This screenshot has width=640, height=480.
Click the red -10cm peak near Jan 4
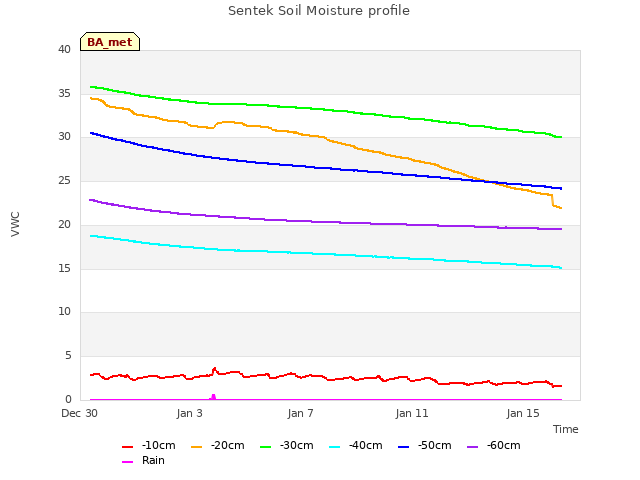pos(215,369)
